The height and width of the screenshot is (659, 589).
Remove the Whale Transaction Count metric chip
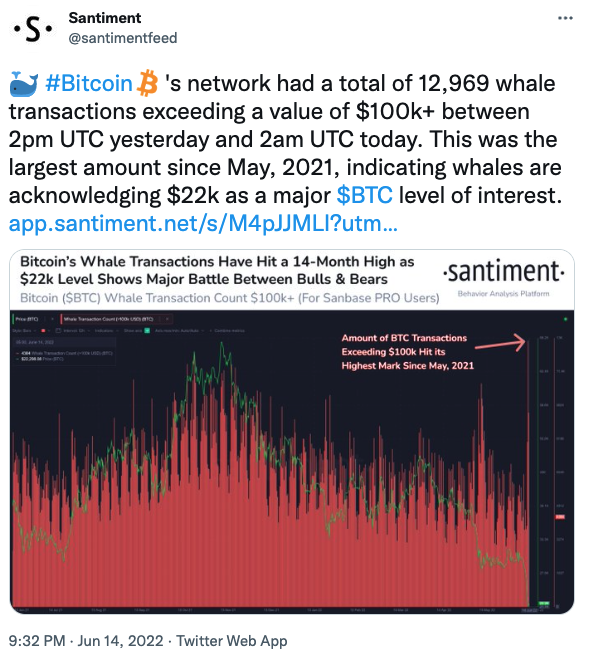coord(167,319)
